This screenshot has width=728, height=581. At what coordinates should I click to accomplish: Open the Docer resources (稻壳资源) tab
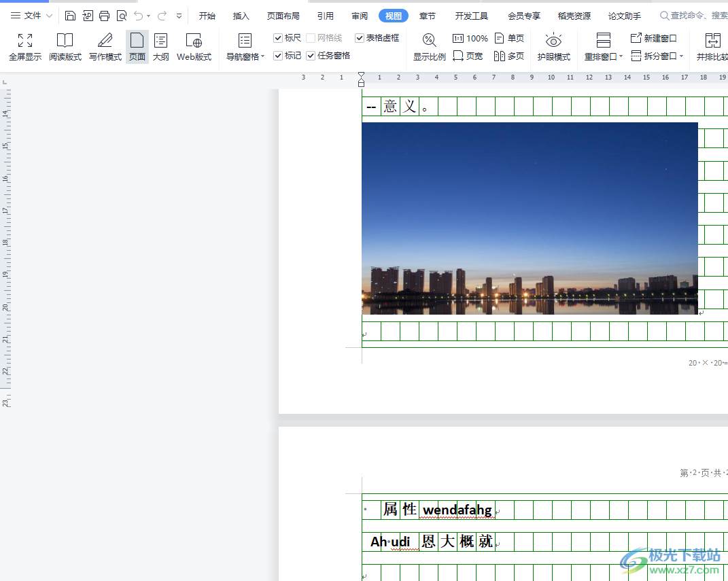click(x=574, y=16)
